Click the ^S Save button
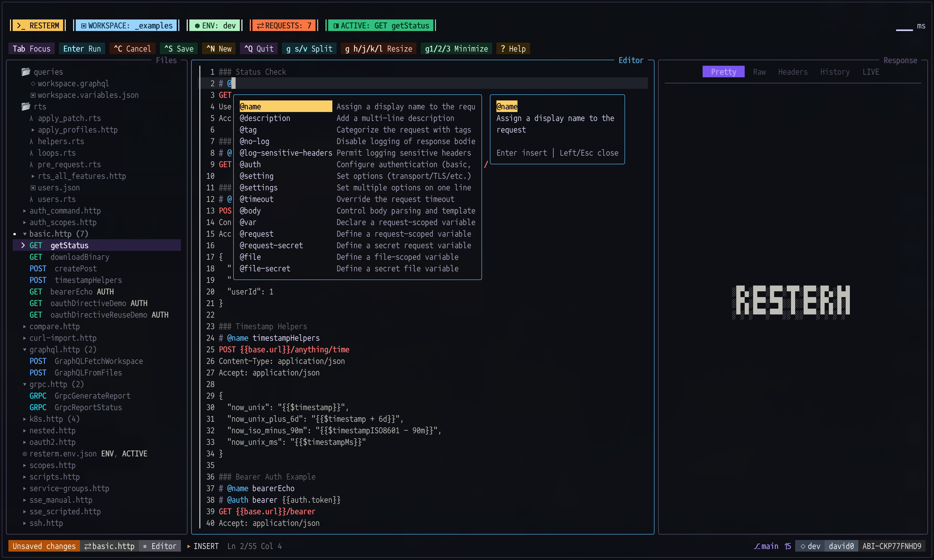Image resolution: width=934 pixels, height=560 pixels. 179,49
